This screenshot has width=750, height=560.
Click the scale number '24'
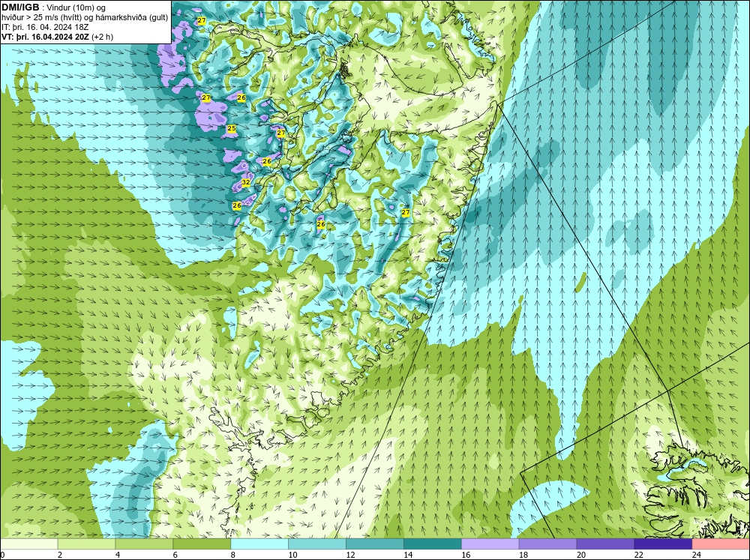[697, 555]
